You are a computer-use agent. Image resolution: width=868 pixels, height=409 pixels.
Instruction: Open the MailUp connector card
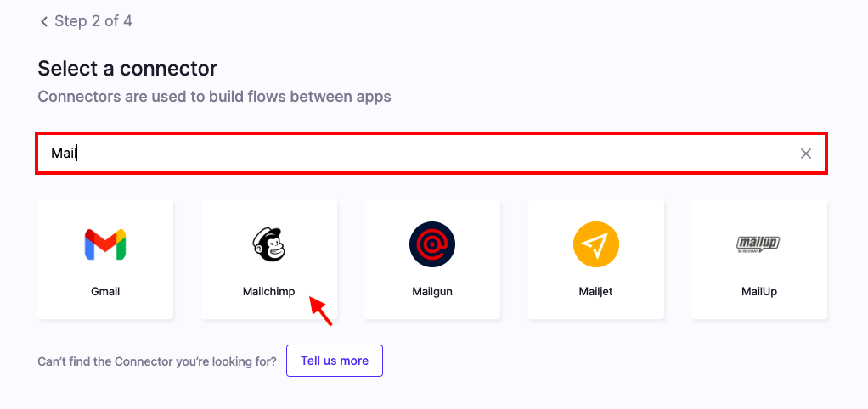point(759,259)
